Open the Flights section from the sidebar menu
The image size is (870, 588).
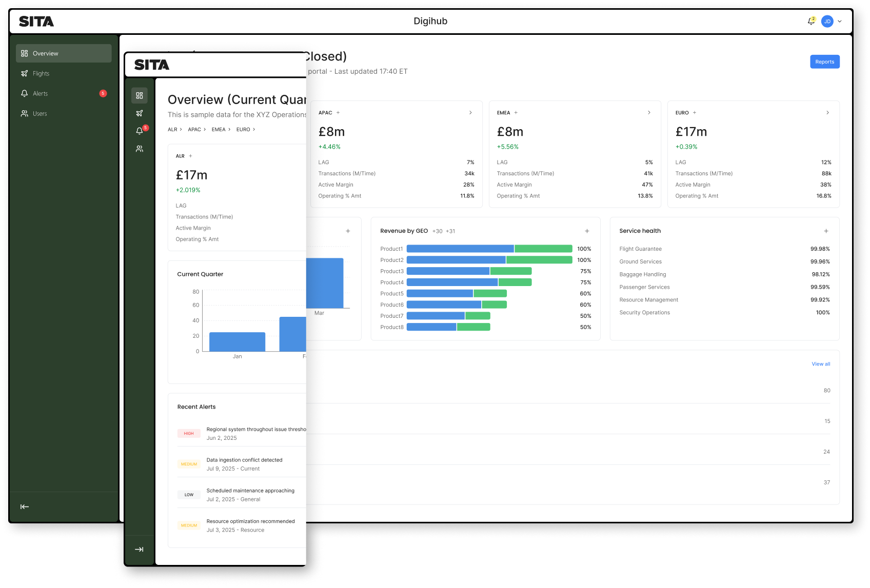click(42, 73)
